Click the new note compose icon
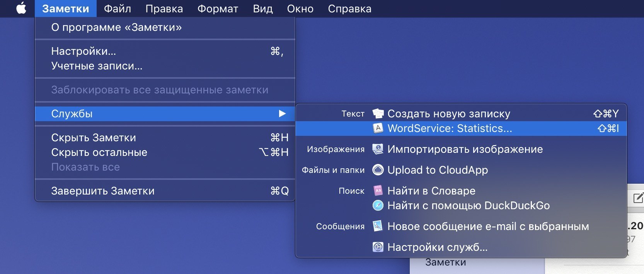This screenshot has height=274, width=644. (x=638, y=198)
